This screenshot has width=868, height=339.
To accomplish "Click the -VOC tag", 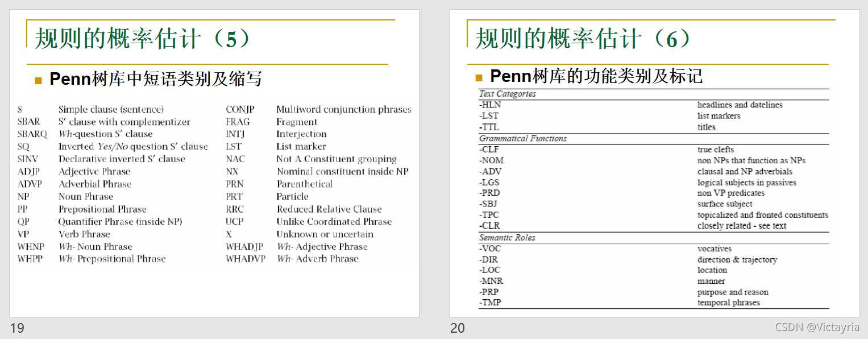I will tap(490, 249).
